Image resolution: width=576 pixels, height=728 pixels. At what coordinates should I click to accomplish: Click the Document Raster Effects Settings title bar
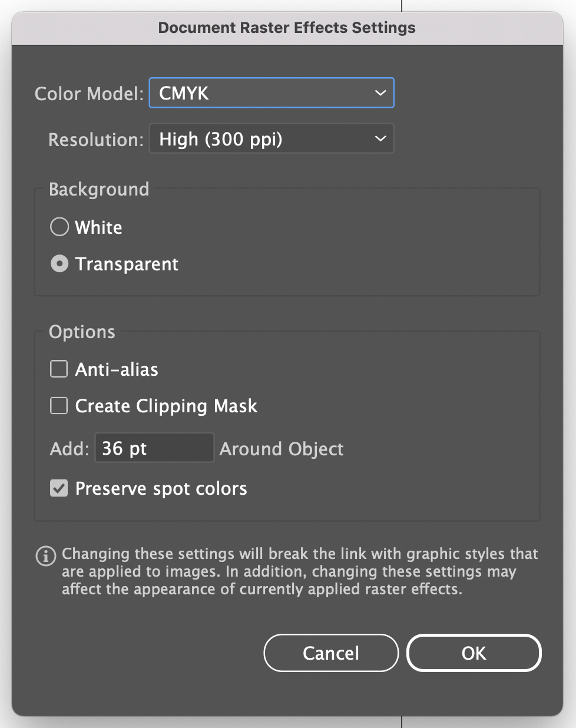point(287,27)
